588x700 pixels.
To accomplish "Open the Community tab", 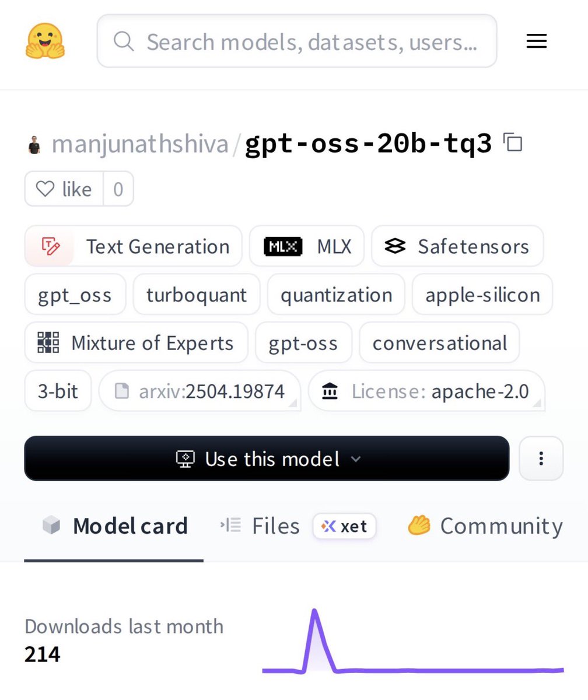I will [x=485, y=526].
